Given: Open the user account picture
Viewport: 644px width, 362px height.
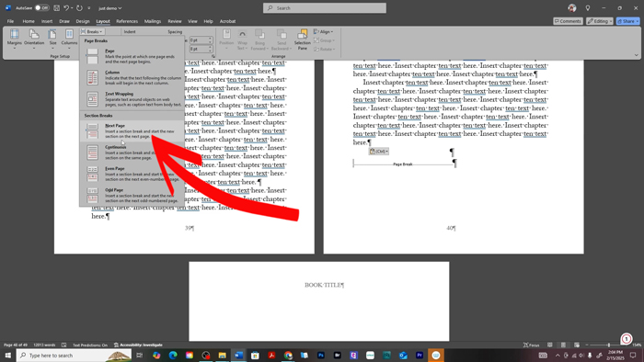Looking at the screenshot, I should tap(571, 7).
